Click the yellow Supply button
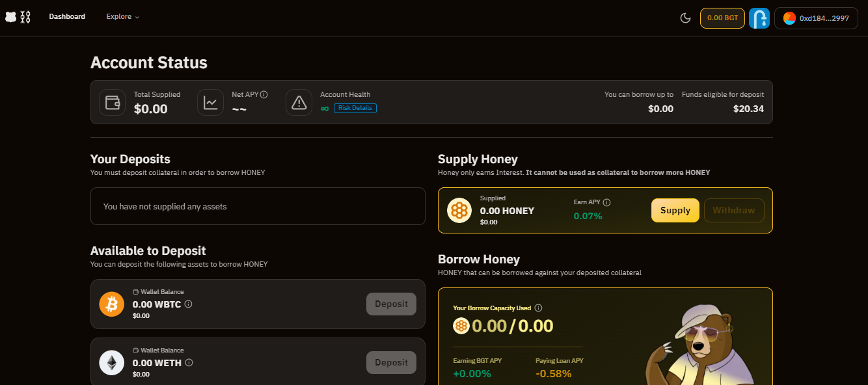The image size is (868, 385). [675, 210]
